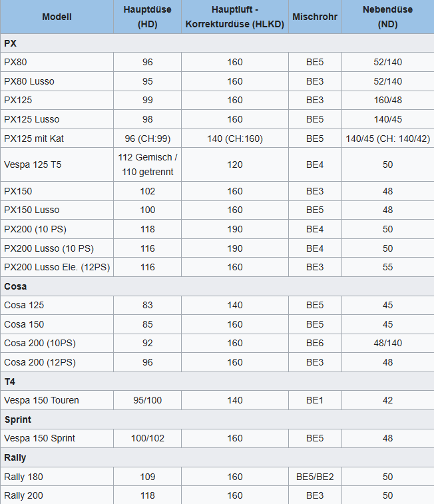Select the Cosa 200 (10PS) row label
This screenshot has height=504, width=434.
pos(57,343)
